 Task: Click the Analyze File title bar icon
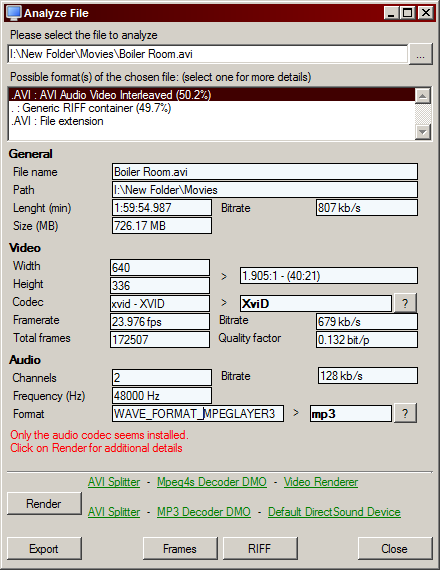13,13
